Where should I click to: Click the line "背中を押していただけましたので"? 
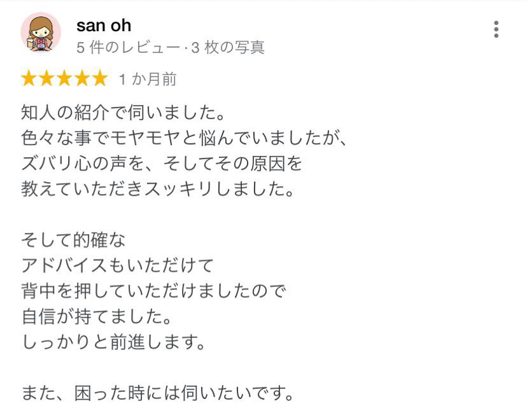point(153,291)
